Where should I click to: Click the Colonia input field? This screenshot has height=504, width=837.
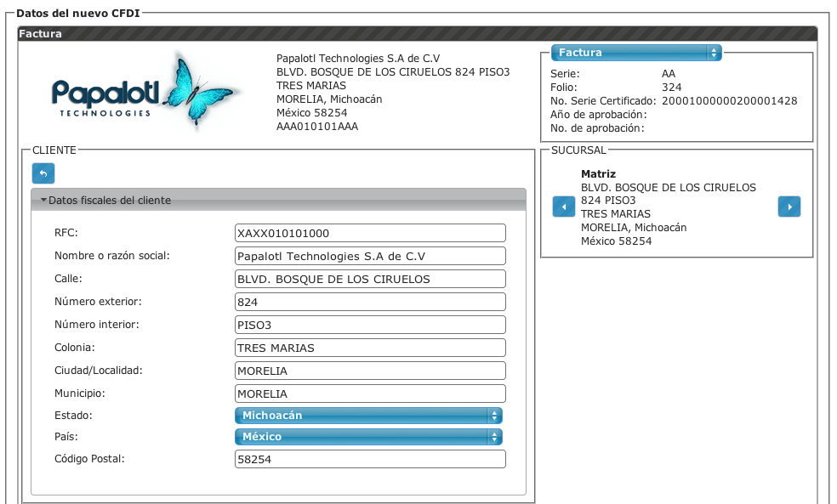click(370, 348)
